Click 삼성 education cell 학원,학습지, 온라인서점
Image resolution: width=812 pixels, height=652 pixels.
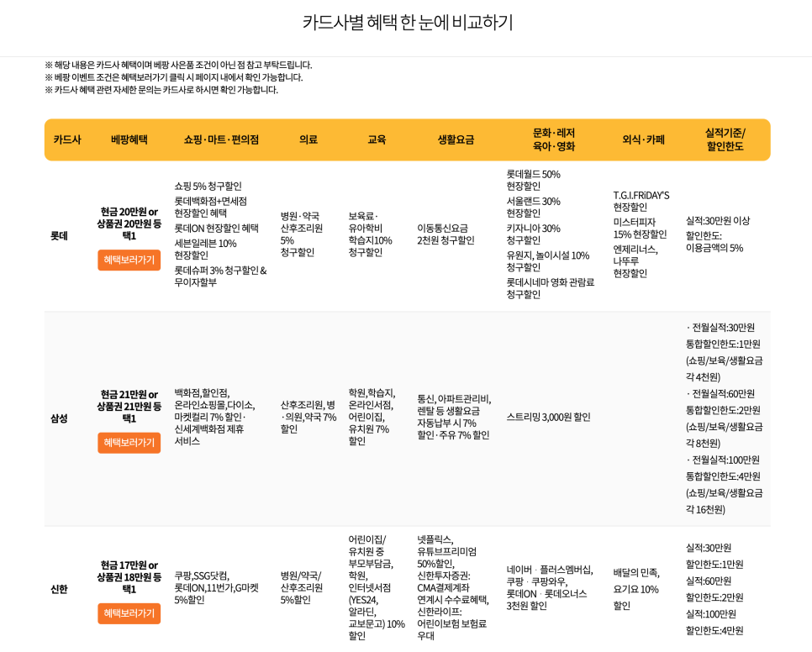(372, 417)
